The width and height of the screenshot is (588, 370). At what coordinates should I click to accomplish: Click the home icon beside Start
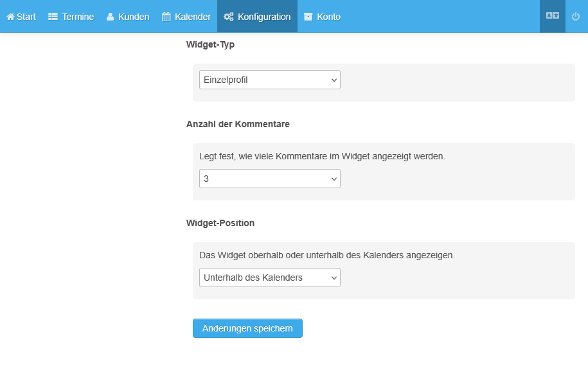click(x=10, y=17)
